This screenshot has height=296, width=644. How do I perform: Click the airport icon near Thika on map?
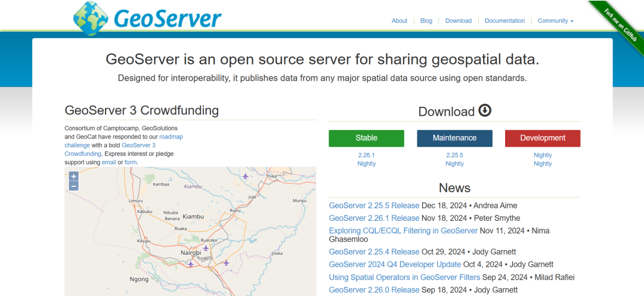(245, 177)
